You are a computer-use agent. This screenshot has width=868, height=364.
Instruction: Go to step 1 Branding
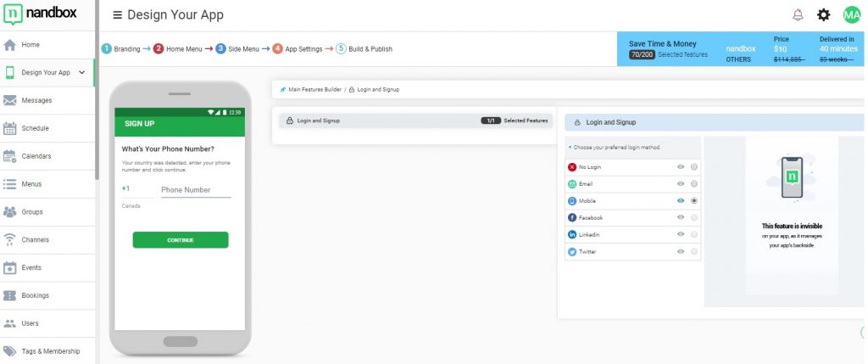pyautogui.click(x=120, y=48)
